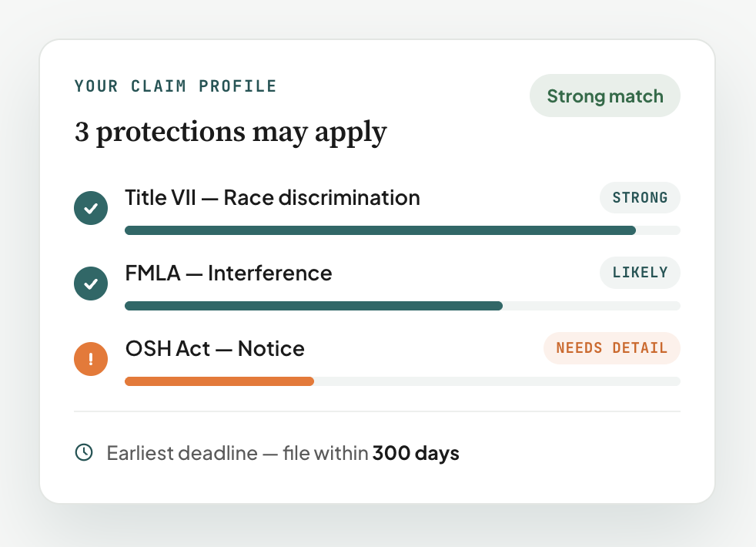
Task: Click the orange OSH Act progress bar
Action: pyautogui.click(x=219, y=381)
